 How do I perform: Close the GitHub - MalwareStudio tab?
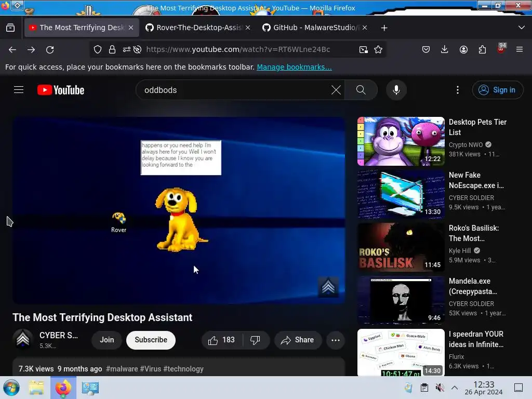click(x=365, y=28)
